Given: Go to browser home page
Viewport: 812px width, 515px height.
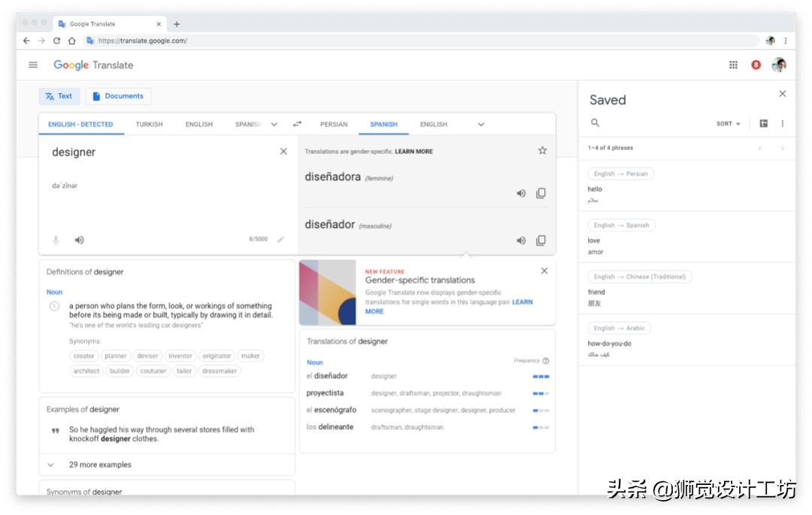Looking at the screenshot, I should click(72, 41).
